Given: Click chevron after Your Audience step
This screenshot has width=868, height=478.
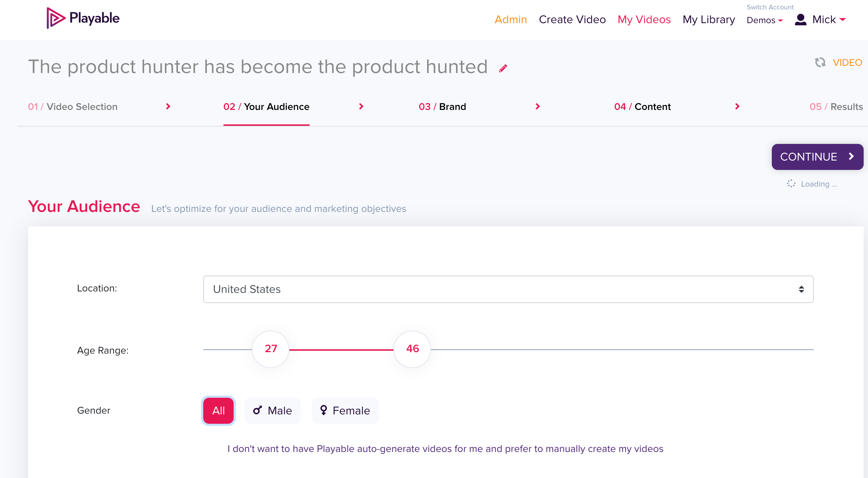Looking at the screenshot, I should pos(361,106).
